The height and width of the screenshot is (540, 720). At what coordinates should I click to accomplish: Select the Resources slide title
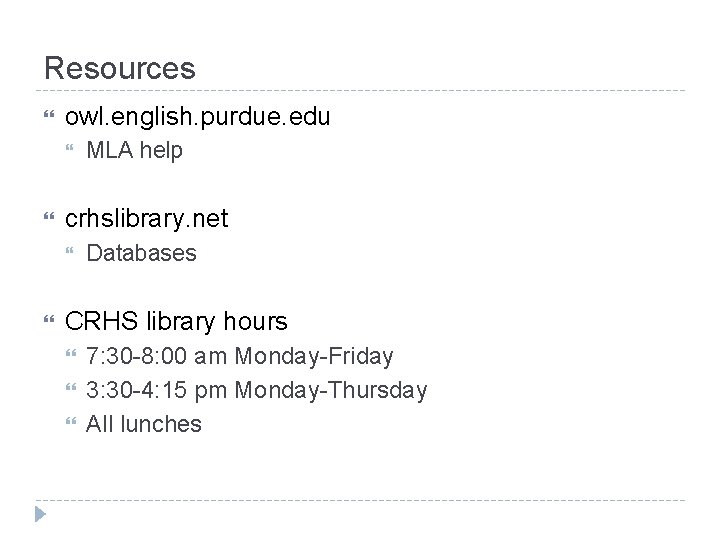[120, 69]
